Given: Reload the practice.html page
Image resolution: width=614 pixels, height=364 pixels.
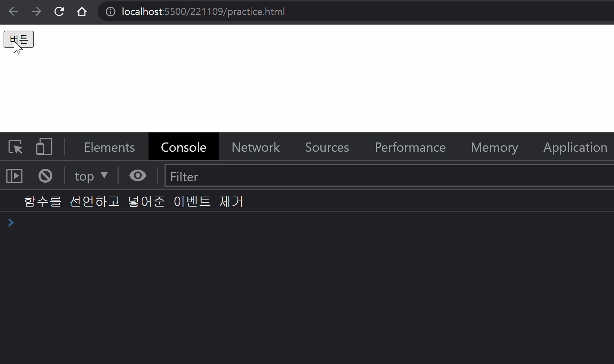Looking at the screenshot, I should coord(59,12).
